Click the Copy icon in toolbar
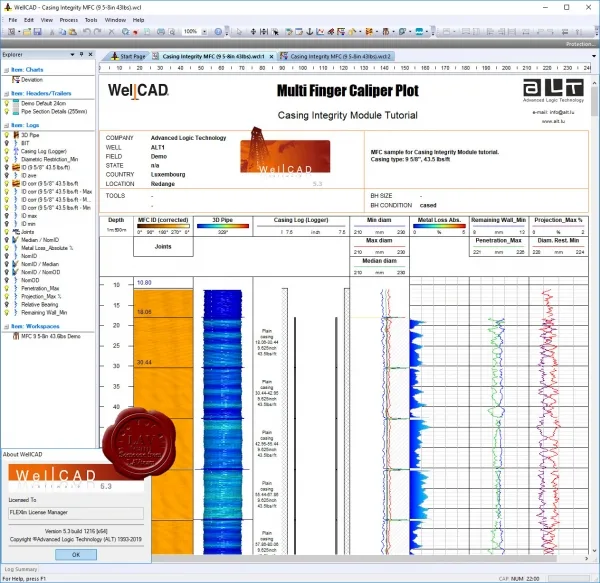The height and width of the screenshot is (583, 600). coord(62,32)
